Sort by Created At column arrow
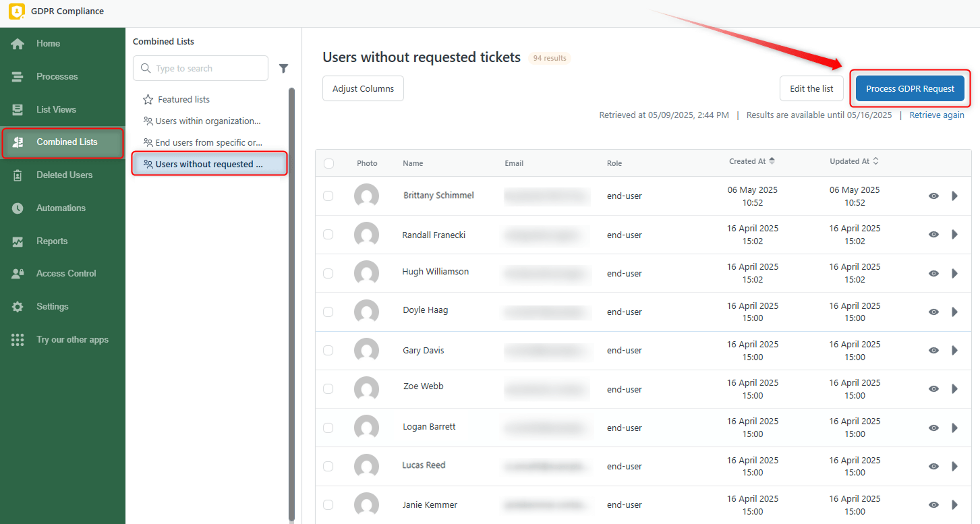Image resolution: width=980 pixels, height=524 pixels. click(x=772, y=161)
